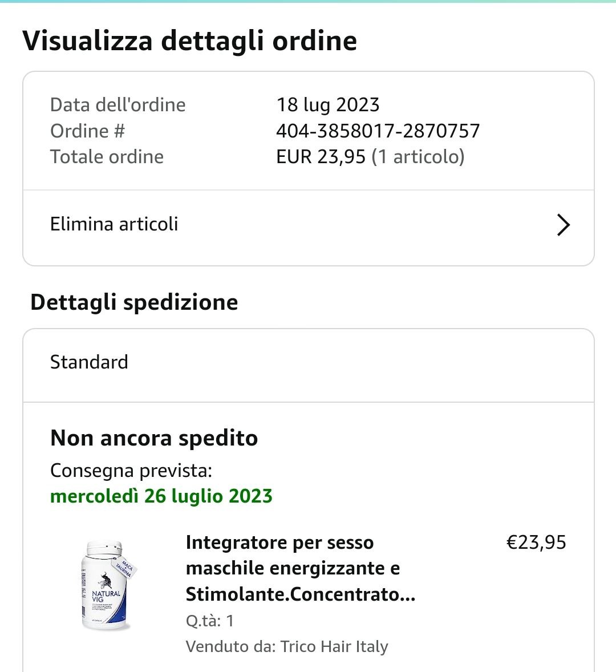Tap the Visualizza dettagli ordine page title

tap(190, 41)
